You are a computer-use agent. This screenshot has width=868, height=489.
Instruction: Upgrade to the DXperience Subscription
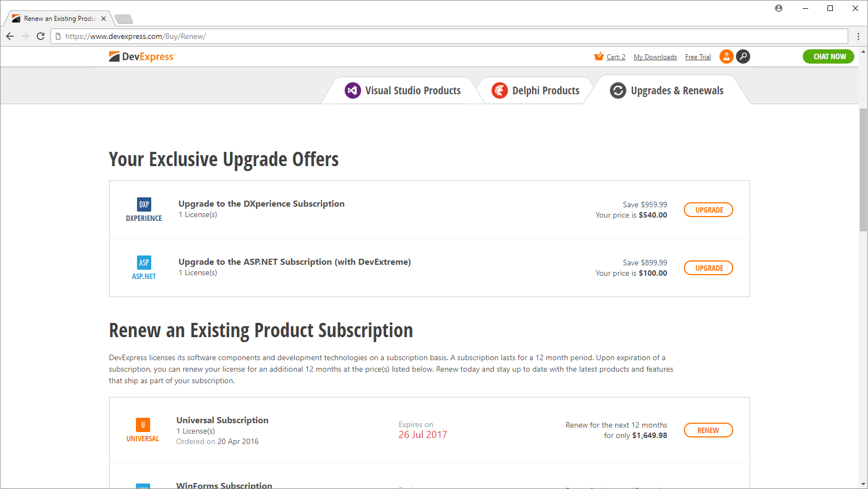709,210
